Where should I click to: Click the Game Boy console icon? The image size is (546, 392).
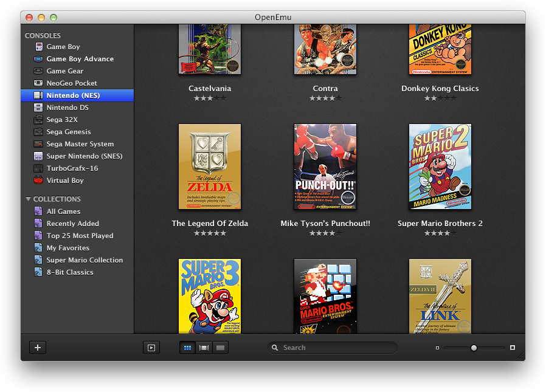(39, 47)
